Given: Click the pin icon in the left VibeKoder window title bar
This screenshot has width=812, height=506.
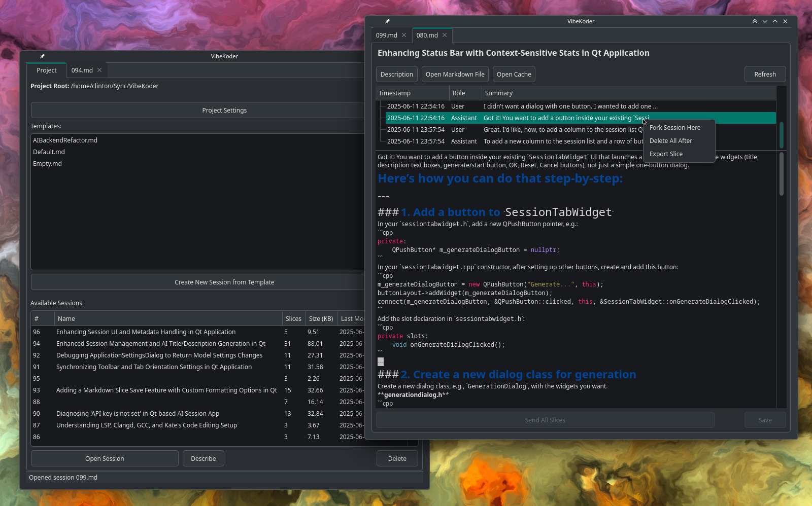Looking at the screenshot, I should click(42, 56).
